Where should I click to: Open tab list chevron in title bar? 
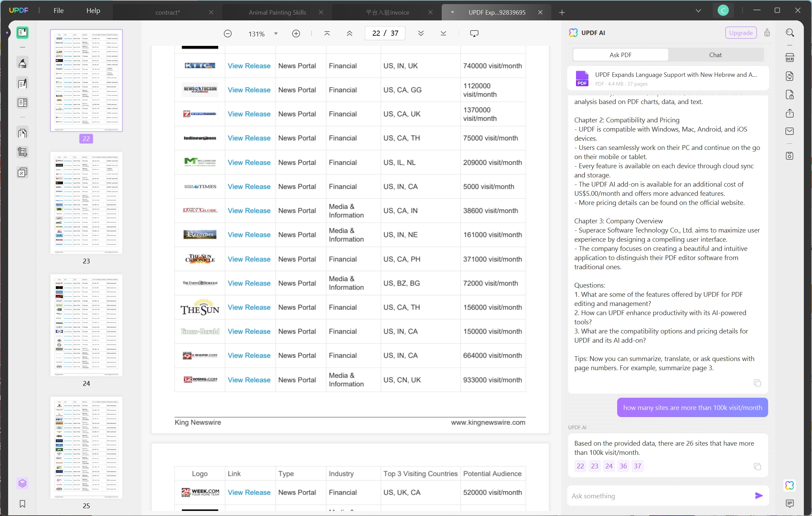[698, 11]
